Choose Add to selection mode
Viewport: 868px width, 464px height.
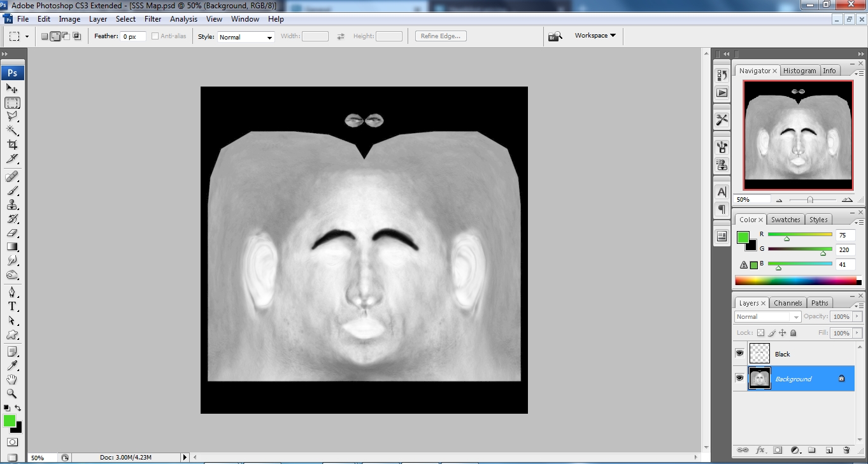click(55, 36)
